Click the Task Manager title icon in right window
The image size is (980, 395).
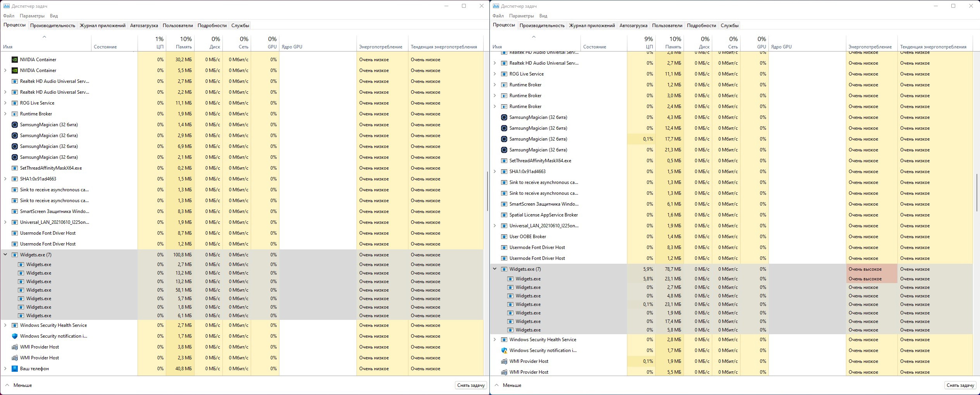496,6
